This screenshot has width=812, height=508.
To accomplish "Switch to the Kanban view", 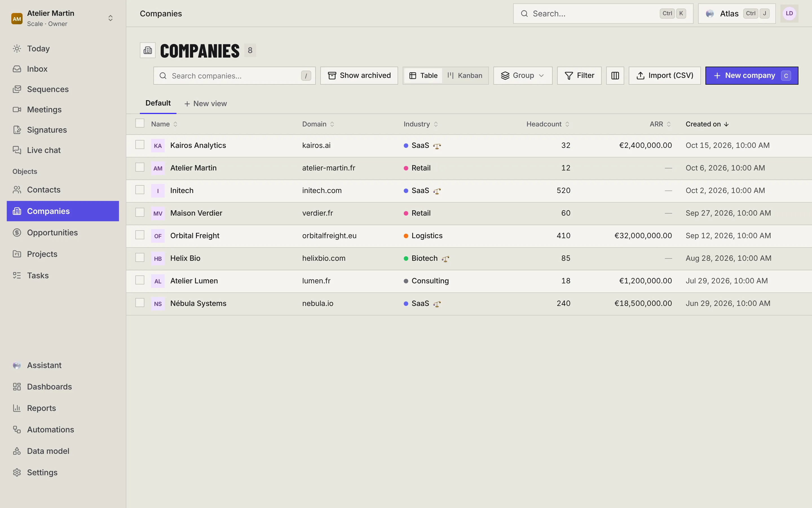I will coord(465,76).
